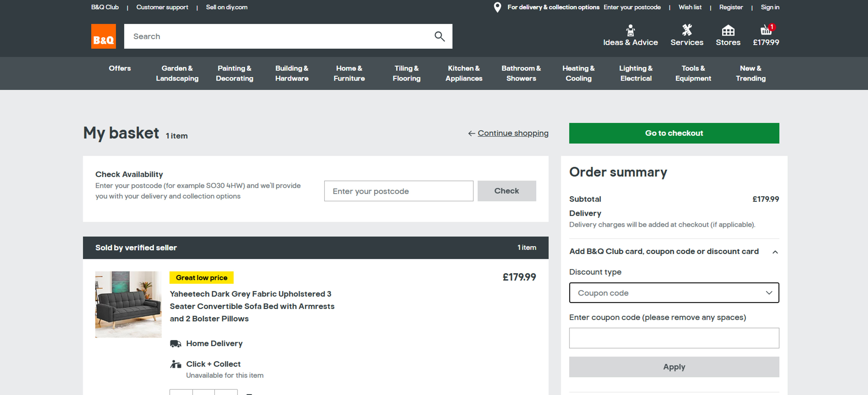Viewport: 868px width, 395px height.
Task: Click the Apply coupon button
Action: pyautogui.click(x=674, y=367)
